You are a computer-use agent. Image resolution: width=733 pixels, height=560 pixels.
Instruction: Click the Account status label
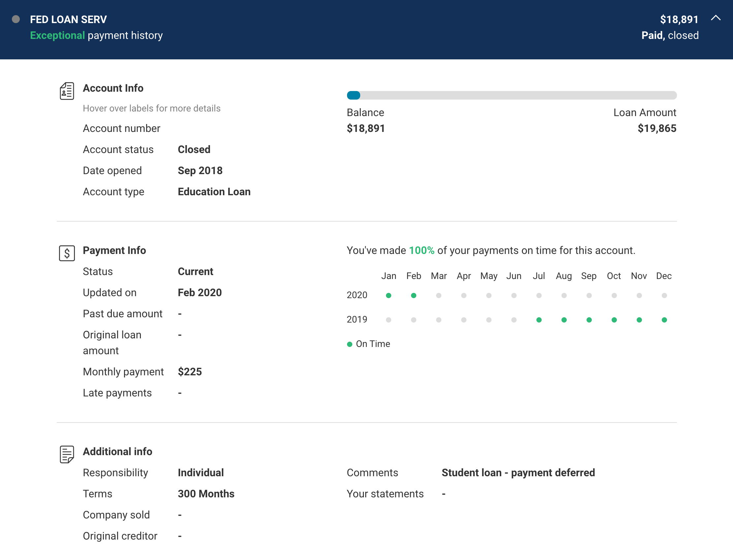pyautogui.click(x=118, y=149)
